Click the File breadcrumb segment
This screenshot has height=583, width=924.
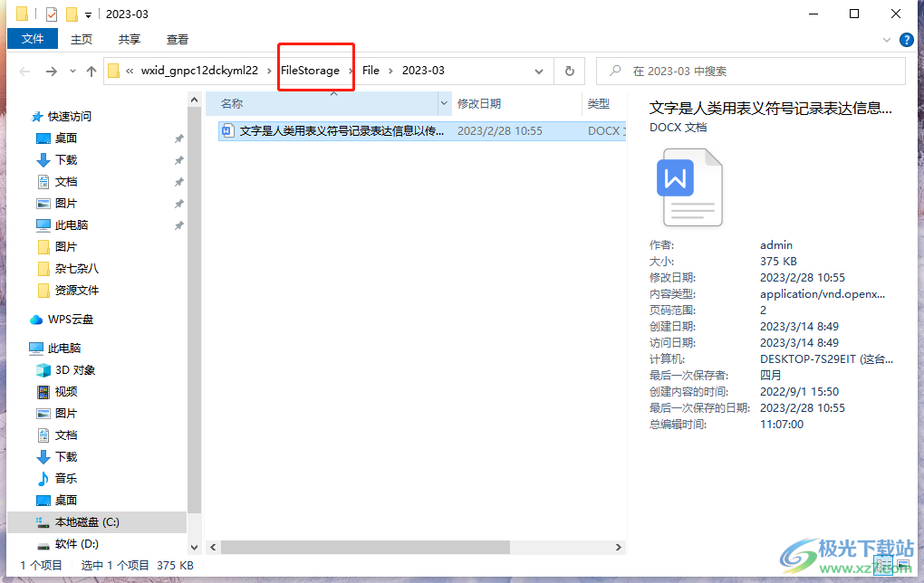pos(371,71)
